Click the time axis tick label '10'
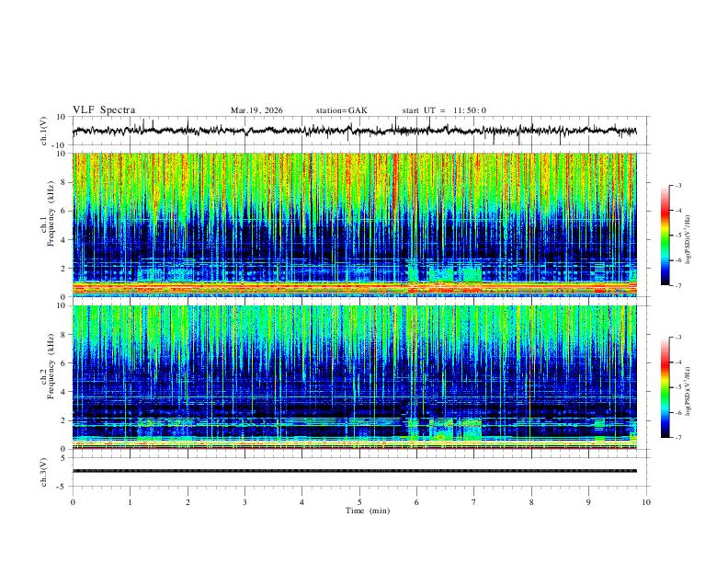Image resolution: width=728 pixels, height=563 pixels. tap(646, 502)
